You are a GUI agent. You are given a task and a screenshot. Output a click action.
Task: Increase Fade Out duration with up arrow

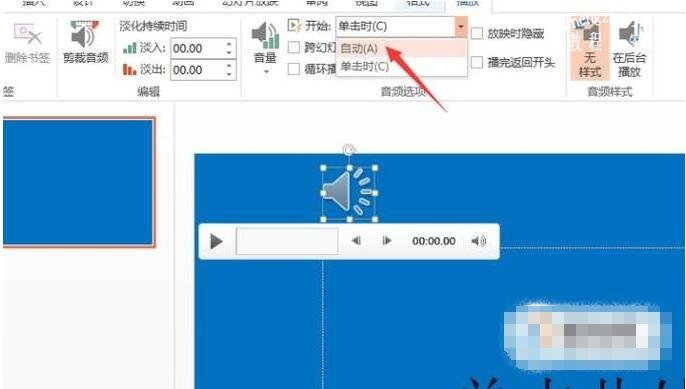230,66
